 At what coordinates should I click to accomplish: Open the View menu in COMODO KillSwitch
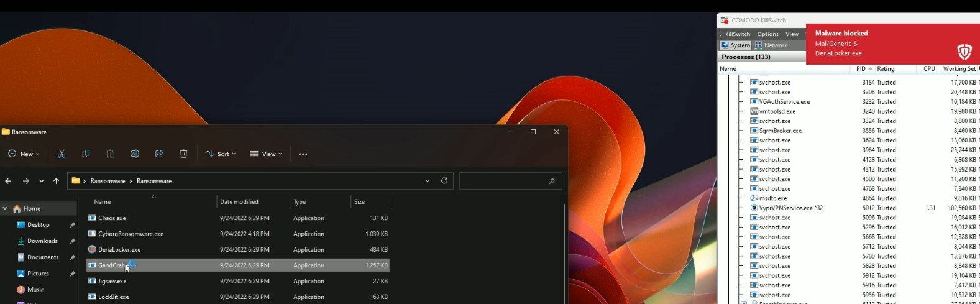(x=792, y=34)
